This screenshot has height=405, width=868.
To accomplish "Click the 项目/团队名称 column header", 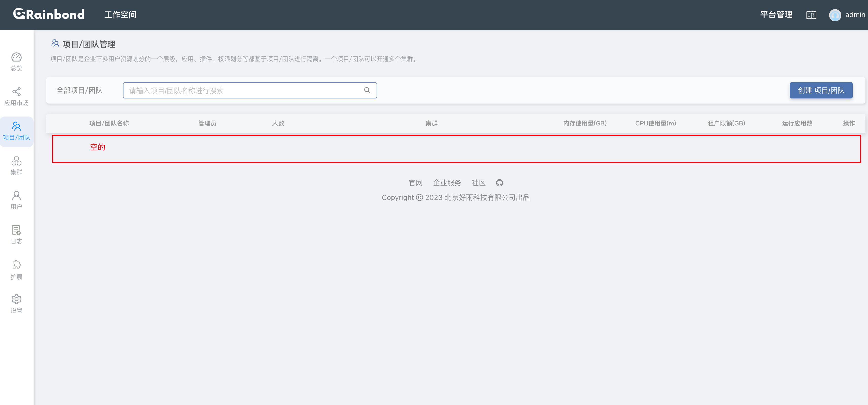I will [x=109, y=123].
